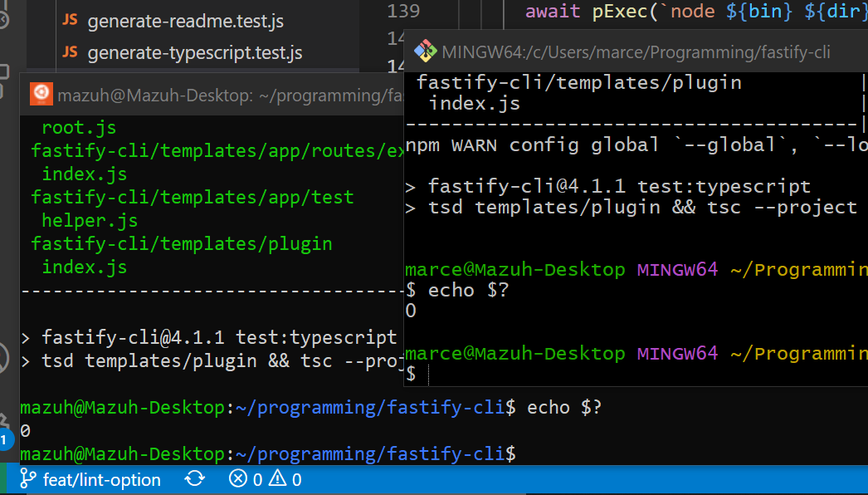Image resolution: width=868 pixels, height=495 pixels.
Task: Click the last Ubuntu prompt line ending in fastify-cli$
Action: 268,454
